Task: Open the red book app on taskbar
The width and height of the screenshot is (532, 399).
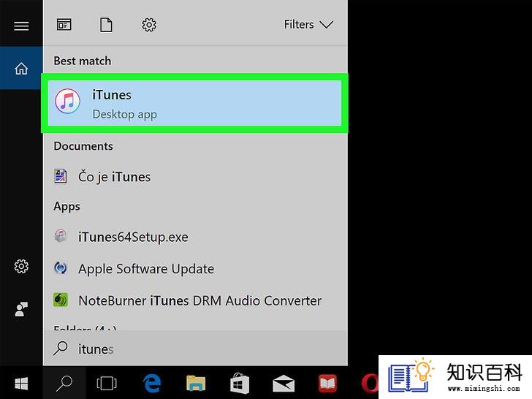Action: (327, 384)
